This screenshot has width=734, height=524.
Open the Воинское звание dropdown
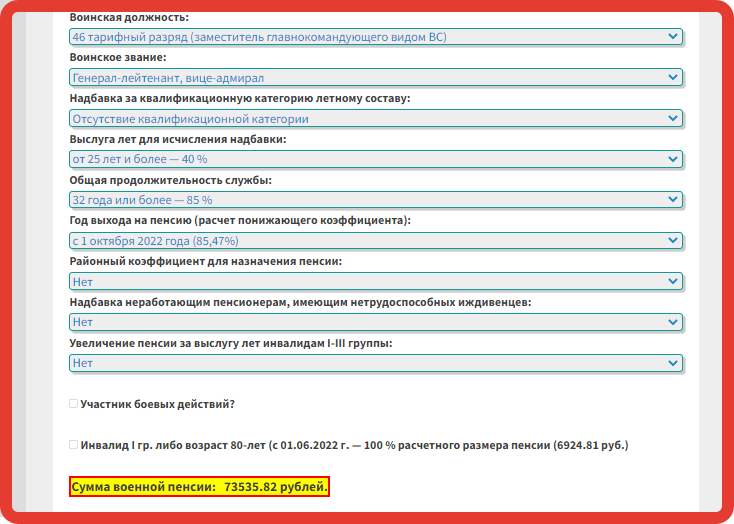(x=375, y=77)
